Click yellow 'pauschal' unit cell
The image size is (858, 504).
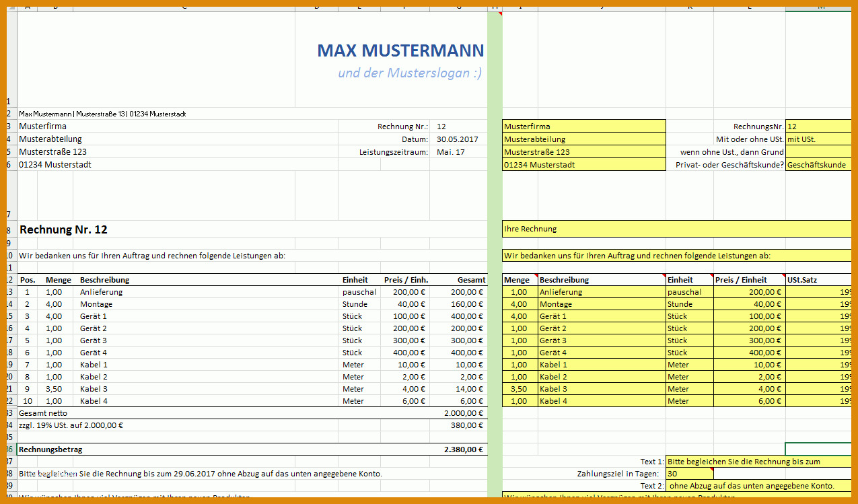click(689, 292)
